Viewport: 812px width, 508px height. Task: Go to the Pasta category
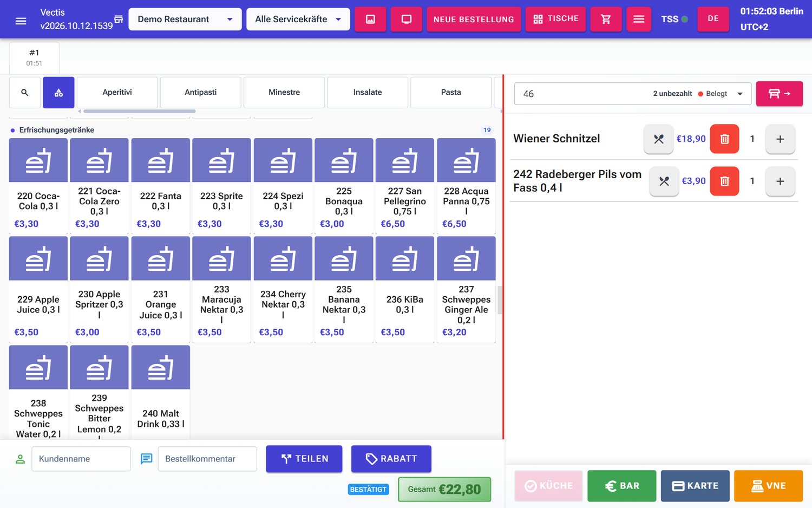tap(451, 93)
